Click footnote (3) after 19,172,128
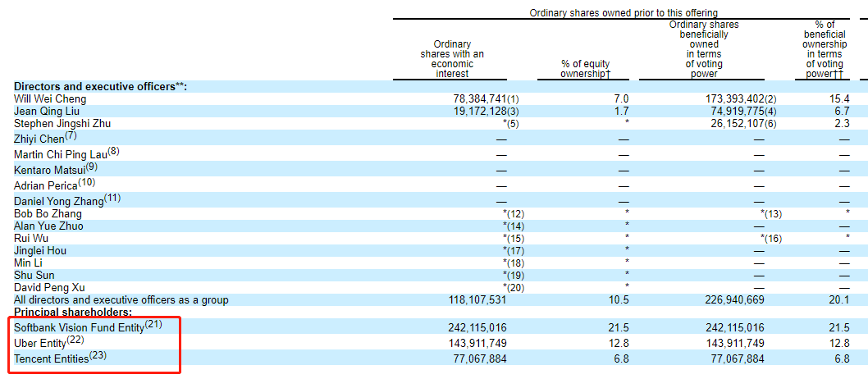868x379 pixels. (513, 112)
